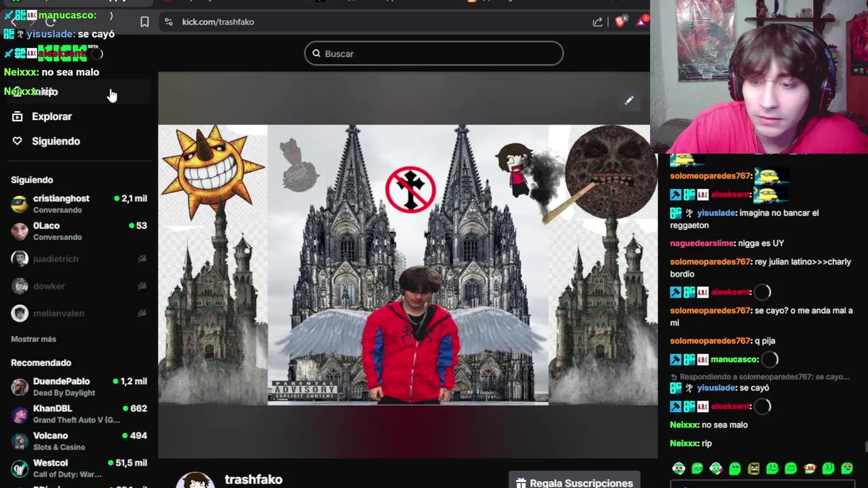Click username naguedearslime in chat

(703, 243)
